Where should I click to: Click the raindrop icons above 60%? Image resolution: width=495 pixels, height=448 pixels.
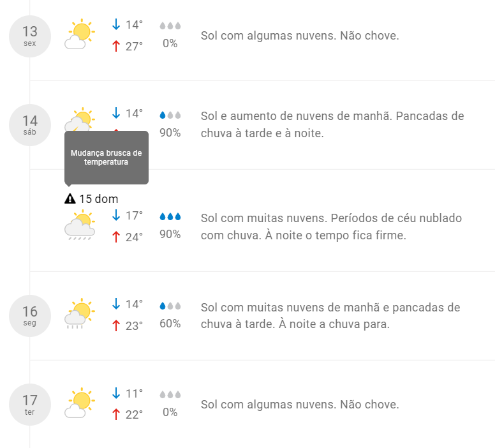(170, 306)
